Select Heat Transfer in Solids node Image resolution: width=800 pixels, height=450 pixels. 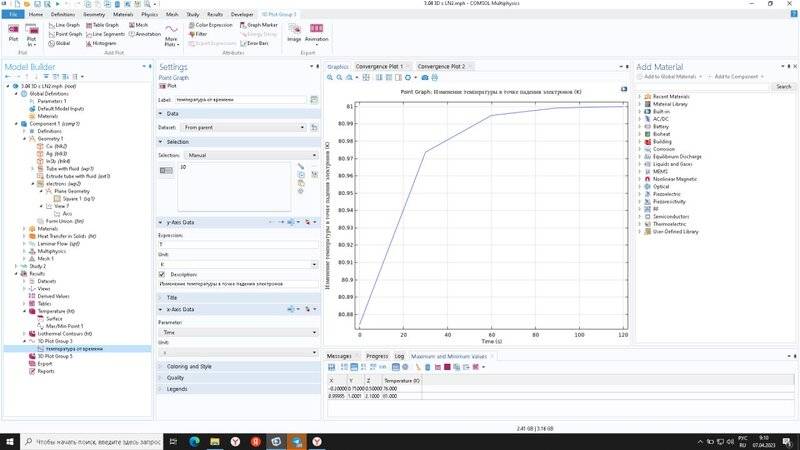tap(66, 235)
